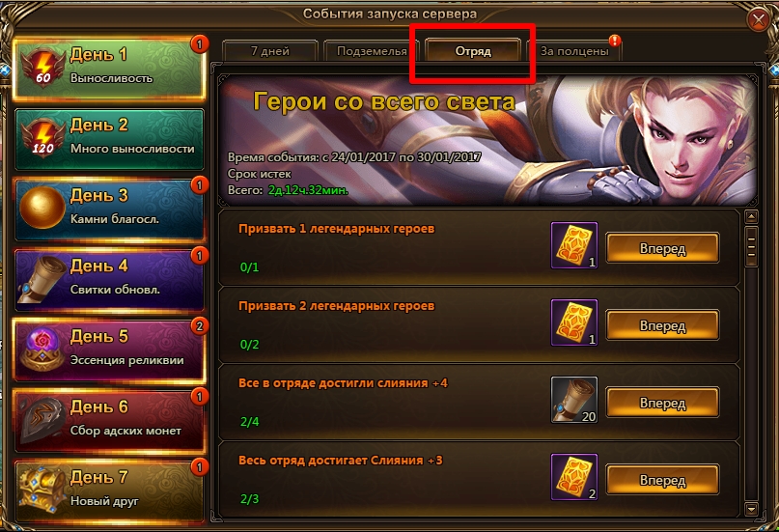Click Вперед for summoning 1 legendary hero

click(x=663, y=248)
